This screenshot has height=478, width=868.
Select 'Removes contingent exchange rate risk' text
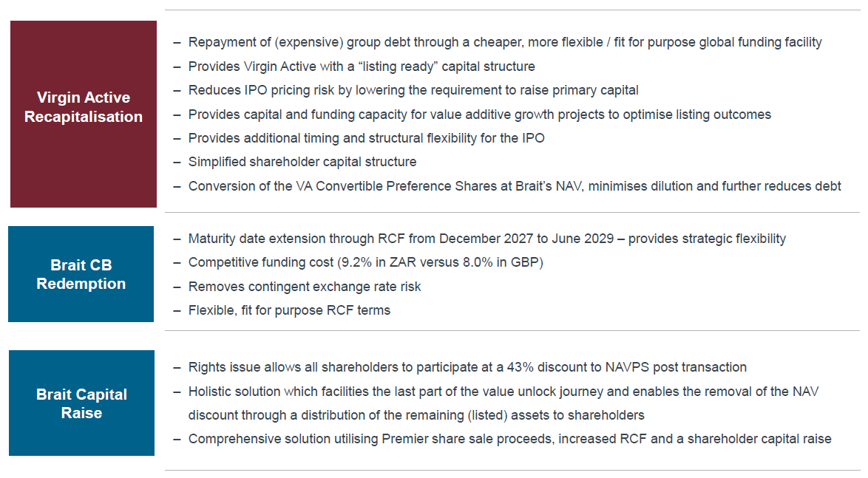(305, 287)
